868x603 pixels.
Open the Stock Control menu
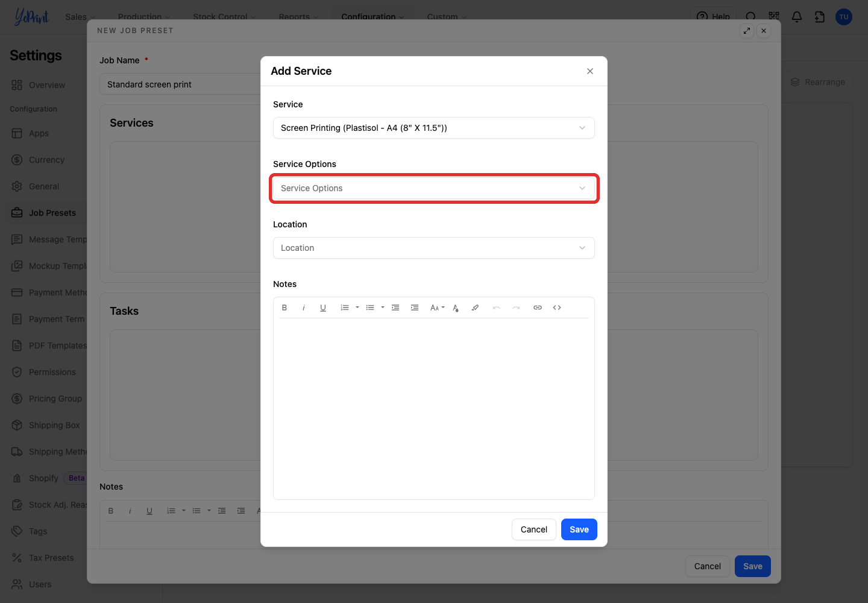(224, 17)
